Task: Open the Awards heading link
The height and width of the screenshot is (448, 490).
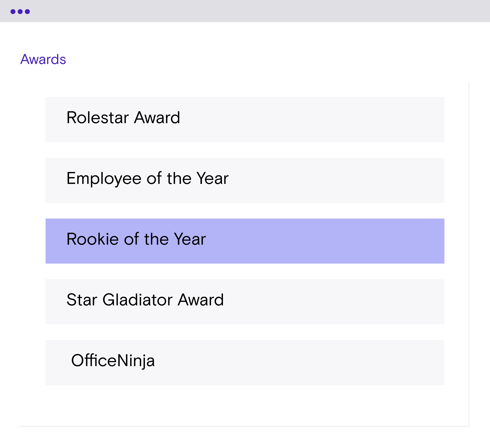Action: pyautogui.click(x=43, y=59)
